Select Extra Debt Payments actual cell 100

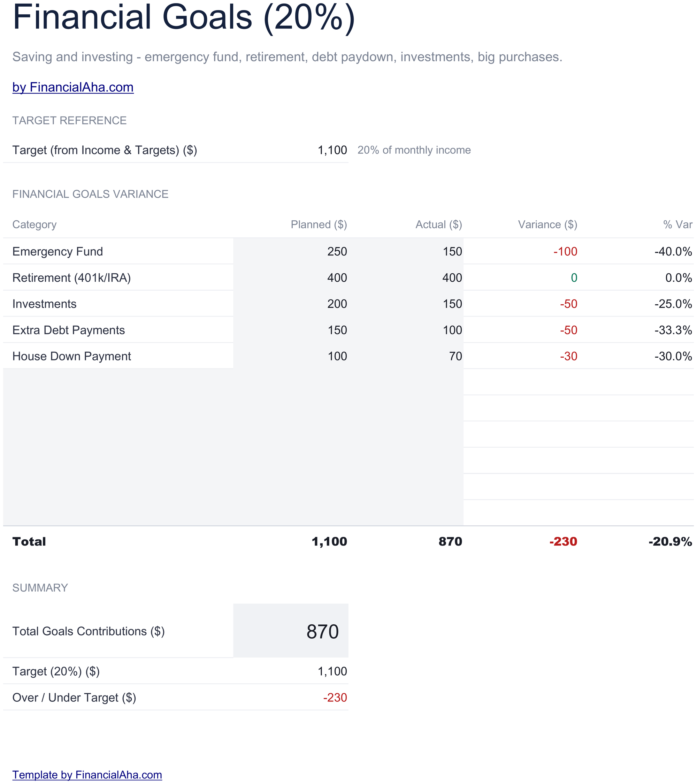point(406,330)
